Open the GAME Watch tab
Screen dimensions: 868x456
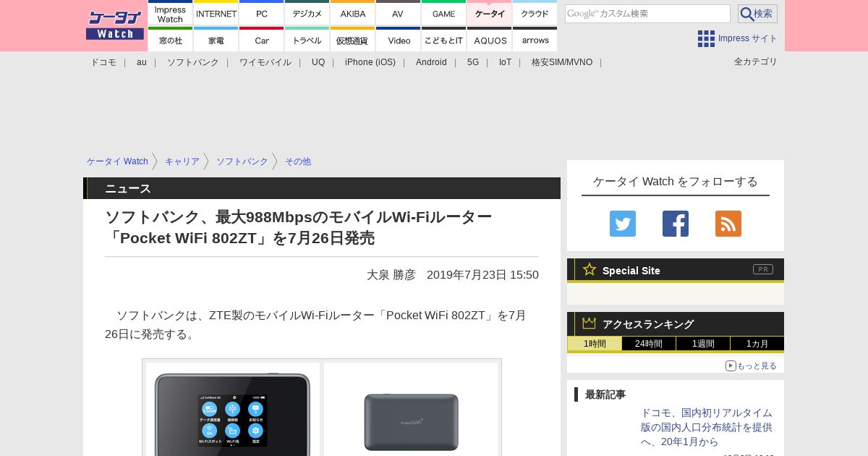444,13
